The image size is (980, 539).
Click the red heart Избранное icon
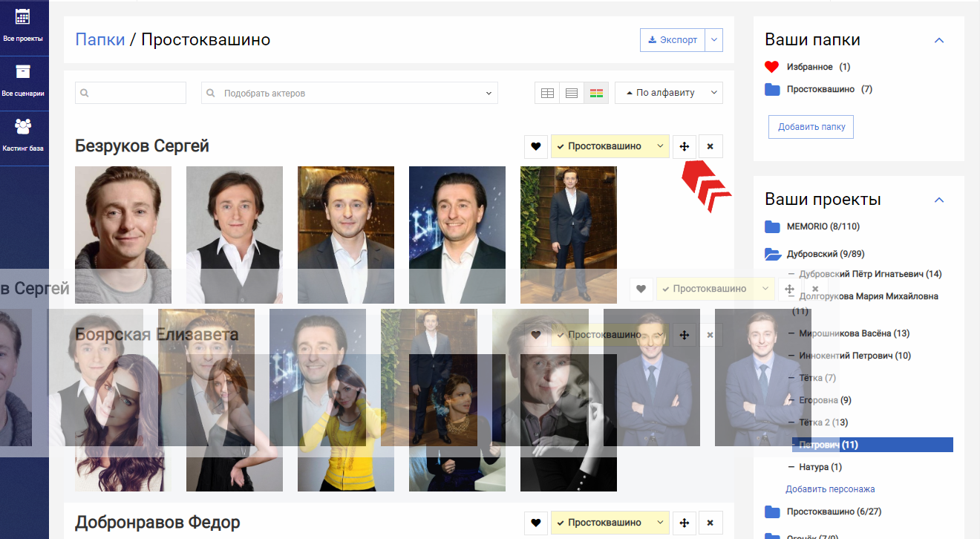(772, 67)
